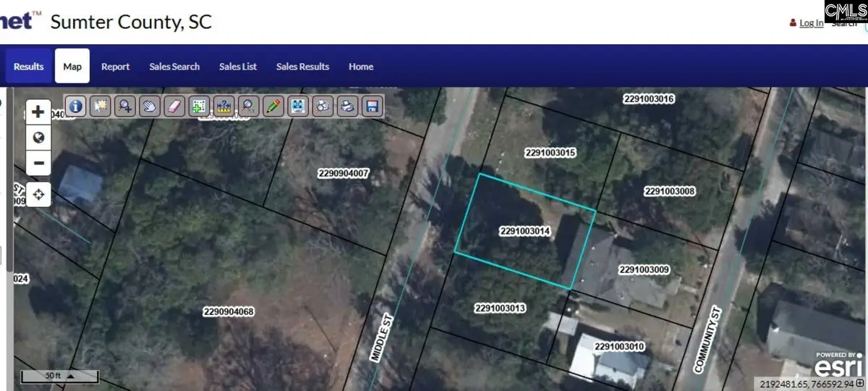Viewport: 868px width, 391px height.
Task: Click parcel label 2290904068
Action: point(229,311)
